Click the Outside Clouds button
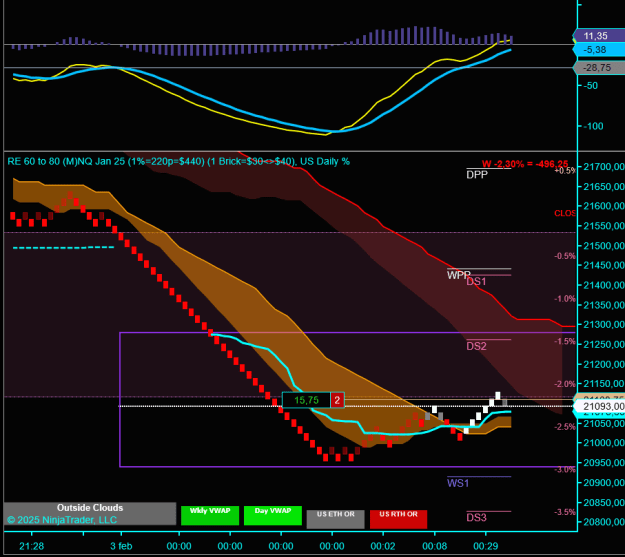625x557 pixels. [x=90, y=514]
